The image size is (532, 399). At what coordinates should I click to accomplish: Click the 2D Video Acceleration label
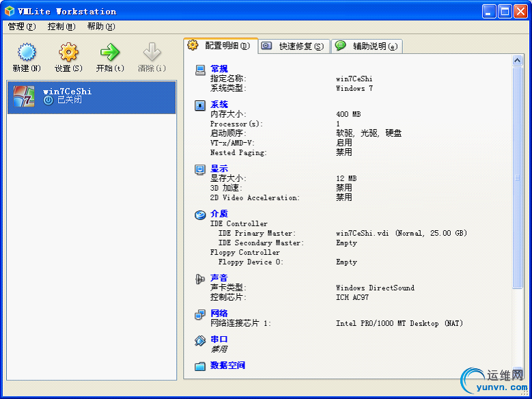[255, 197]
